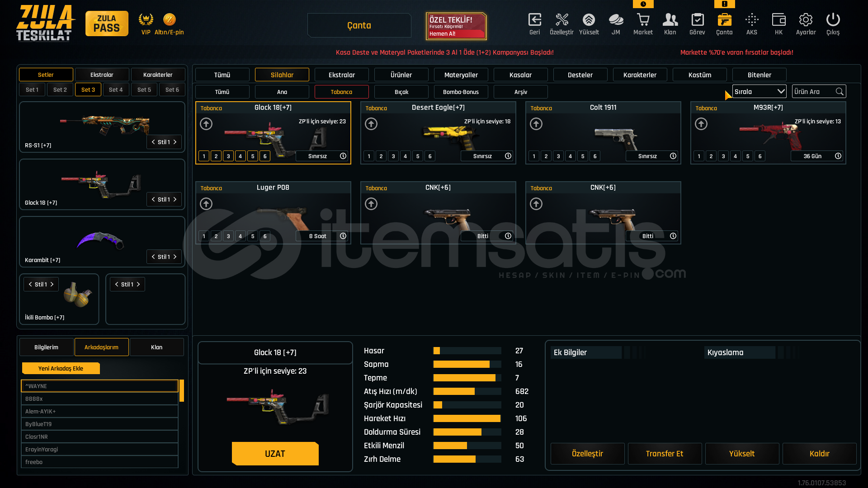
Task: Toggle set slot 6 on Glock 18[+7] card
Action: 265,156
